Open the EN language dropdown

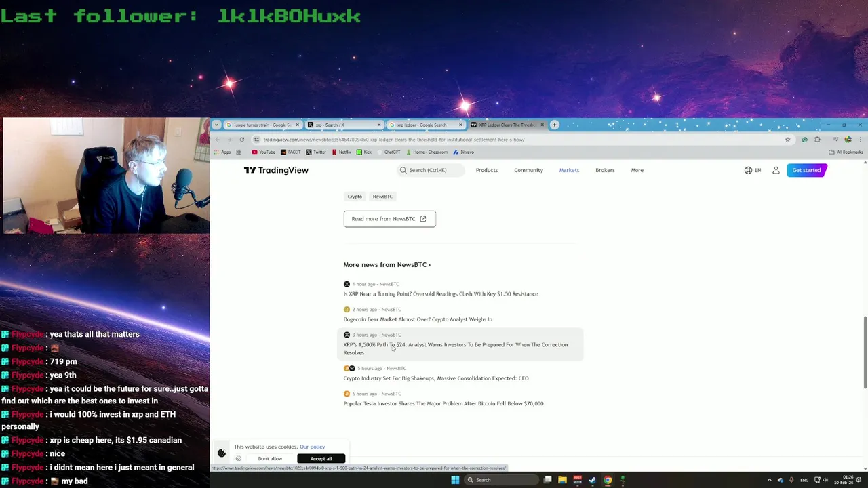pyautogui.click(x=753, y=170)
